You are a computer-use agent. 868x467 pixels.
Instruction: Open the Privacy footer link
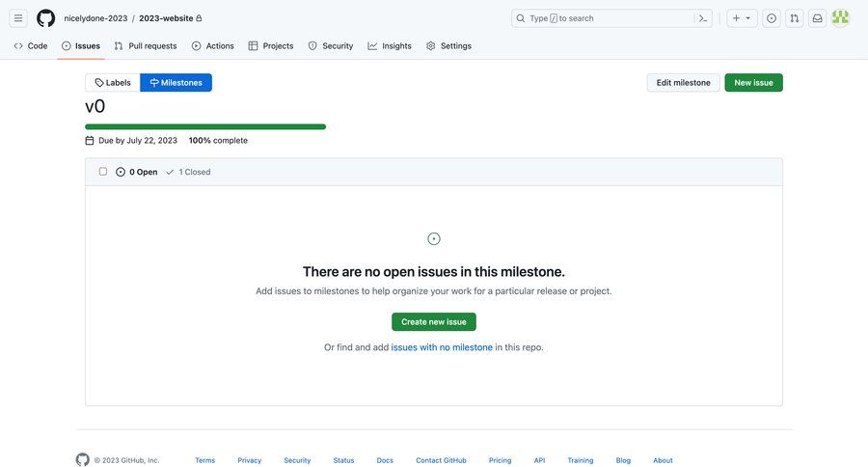[x=249, y=460]
